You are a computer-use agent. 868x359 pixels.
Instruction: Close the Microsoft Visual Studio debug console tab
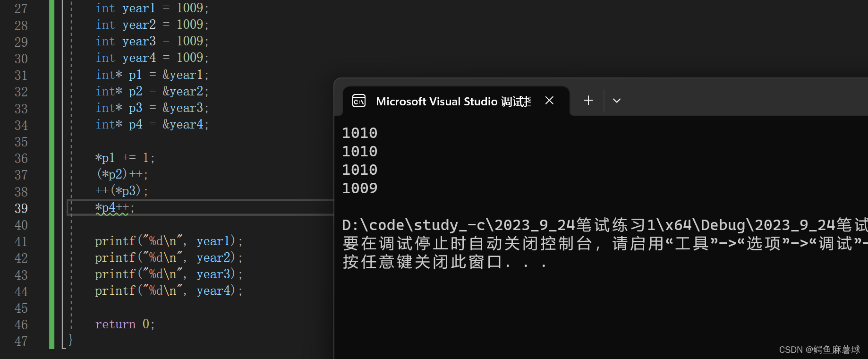pyautogui.click(x=549, y=100)
